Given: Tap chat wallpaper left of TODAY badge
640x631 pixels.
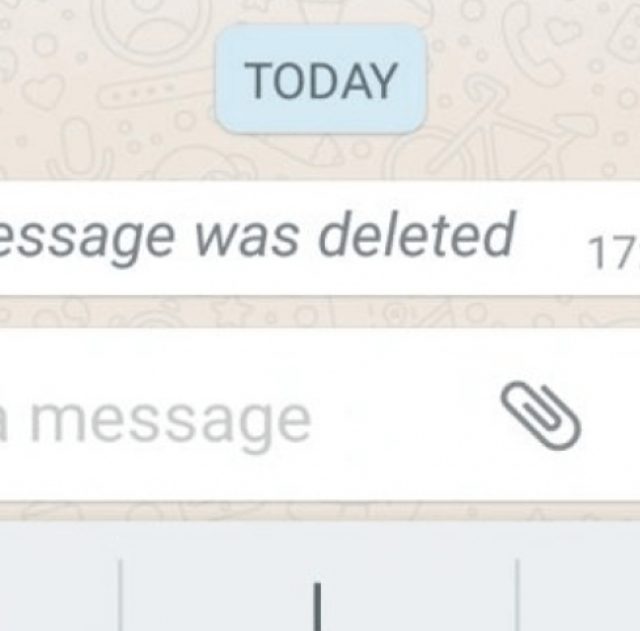Looking at the screenshot, I should click(x=106, y=82).
